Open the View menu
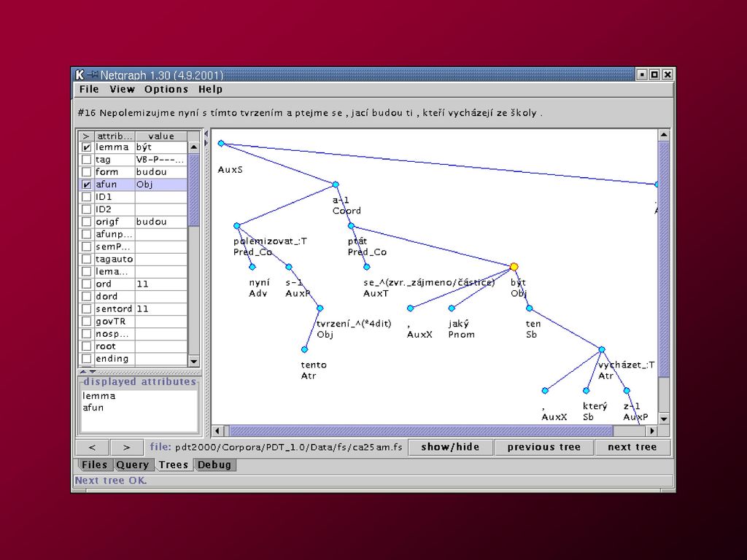The image size is (747, 560). [122, 89]
